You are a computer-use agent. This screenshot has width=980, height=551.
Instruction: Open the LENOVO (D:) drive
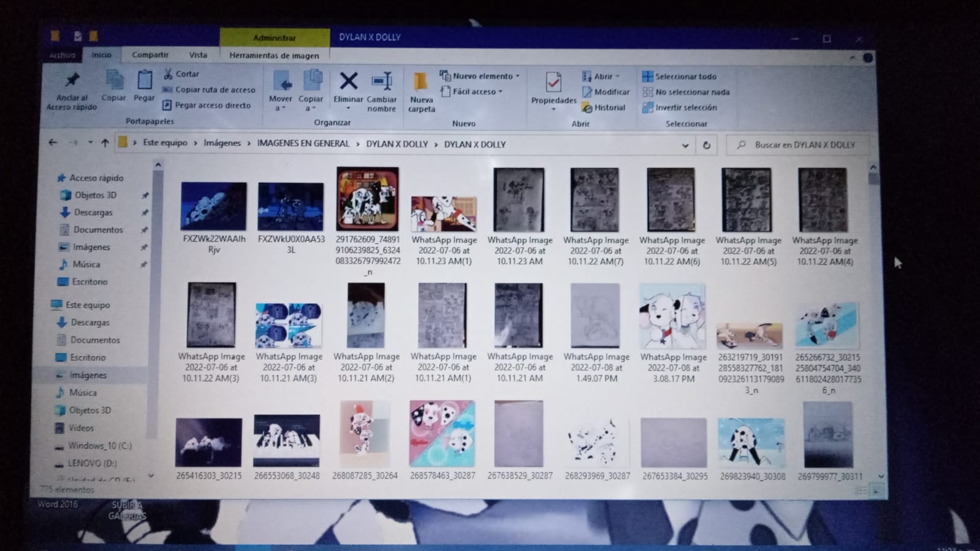pos(85,464)
